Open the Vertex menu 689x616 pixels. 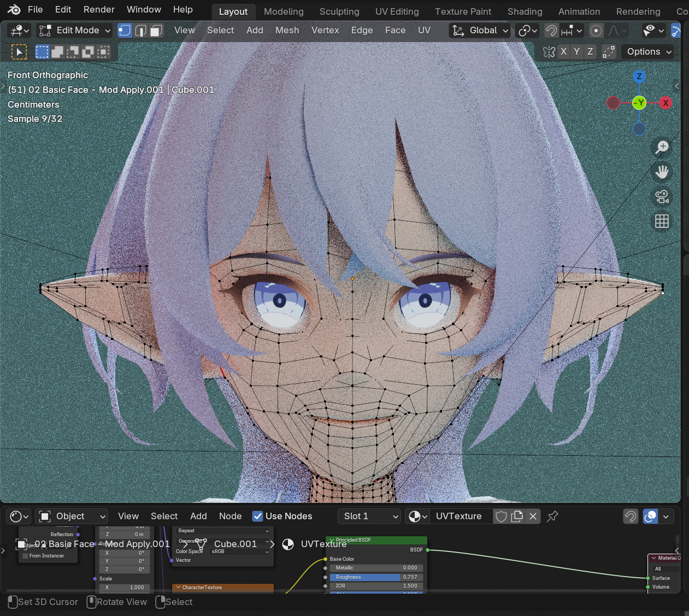tap(325, 31)
